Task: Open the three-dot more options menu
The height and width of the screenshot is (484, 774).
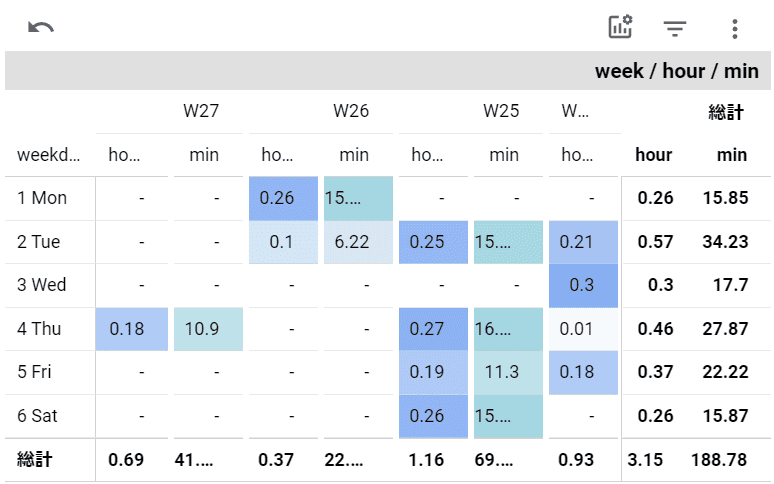Action: (734, 28)
